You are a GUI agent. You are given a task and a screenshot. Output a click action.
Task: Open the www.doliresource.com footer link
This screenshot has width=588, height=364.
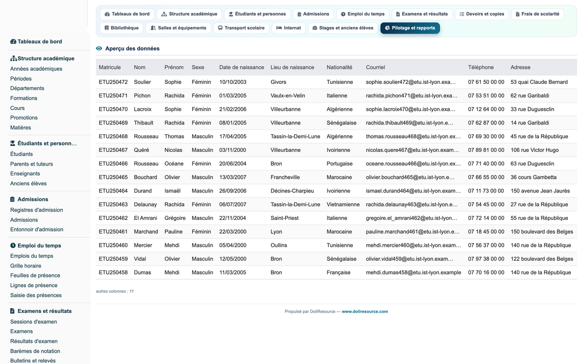pos(365,312)
